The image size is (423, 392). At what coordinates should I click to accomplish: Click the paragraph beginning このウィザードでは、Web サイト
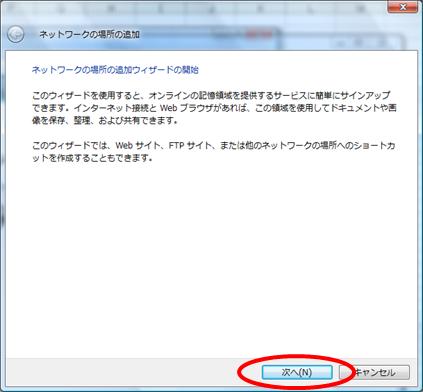coord(214,152)
